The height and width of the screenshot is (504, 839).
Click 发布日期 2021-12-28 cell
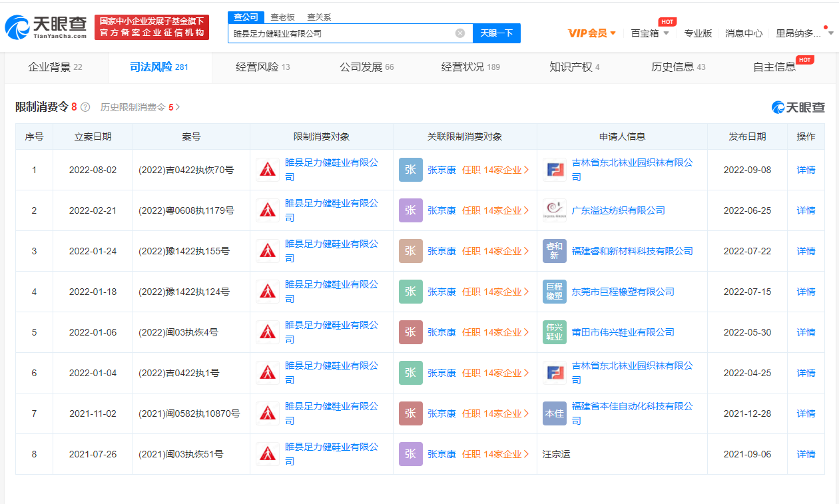[x=747, y=413]
